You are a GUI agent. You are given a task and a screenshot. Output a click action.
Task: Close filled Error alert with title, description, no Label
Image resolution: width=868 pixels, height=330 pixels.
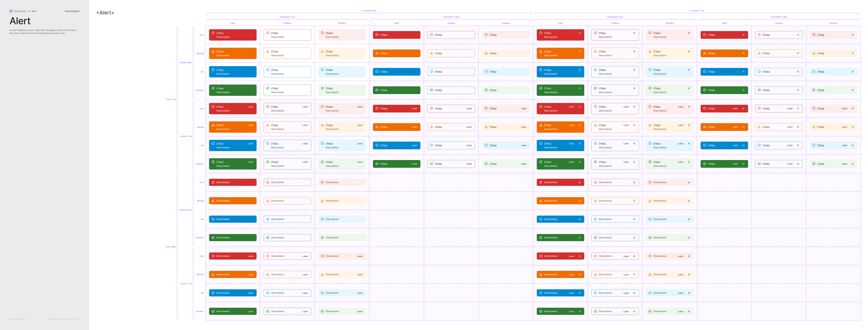click(580, 33)
